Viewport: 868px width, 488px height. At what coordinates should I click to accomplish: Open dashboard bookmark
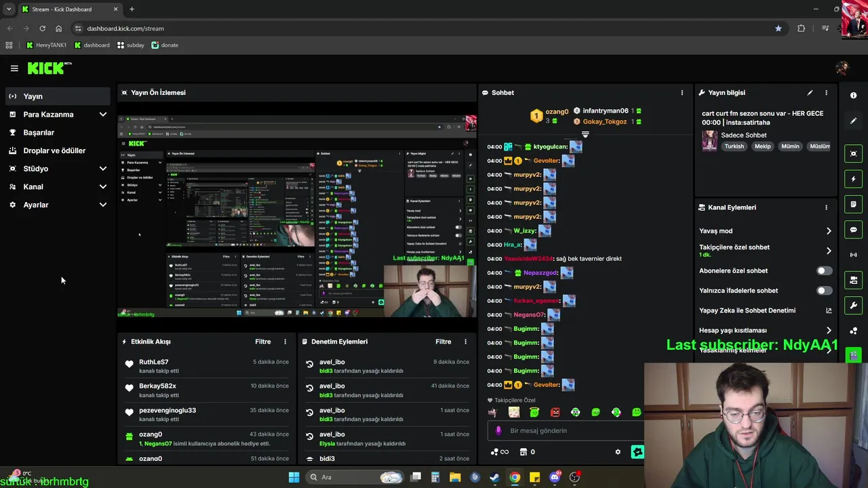(92, 45)
